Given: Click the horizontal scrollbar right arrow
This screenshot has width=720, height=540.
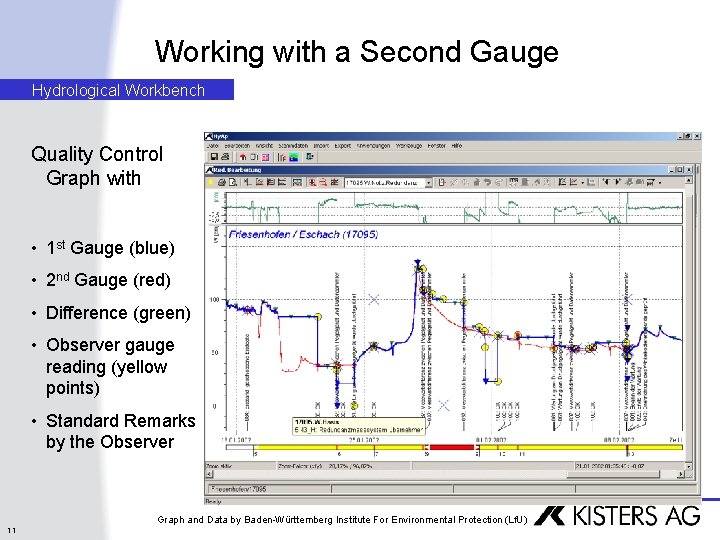Looking at the screenshot, I should tap(681, 474).
